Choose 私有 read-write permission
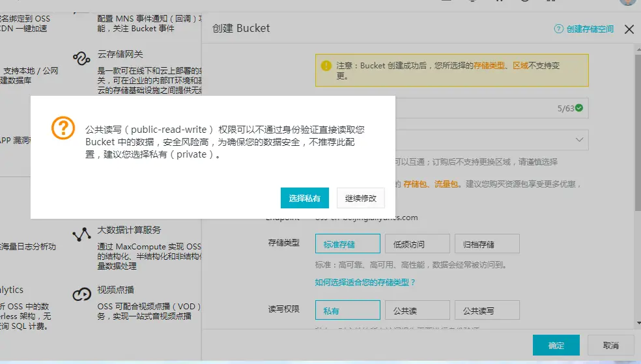The image size is (641, 364). pos(347,311)
